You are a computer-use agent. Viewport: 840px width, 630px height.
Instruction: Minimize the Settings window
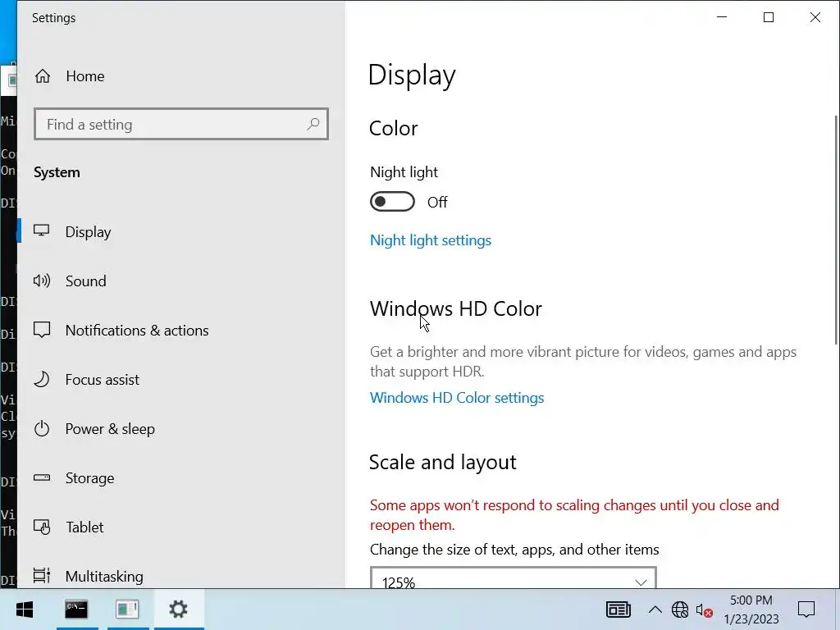[722, 17]
